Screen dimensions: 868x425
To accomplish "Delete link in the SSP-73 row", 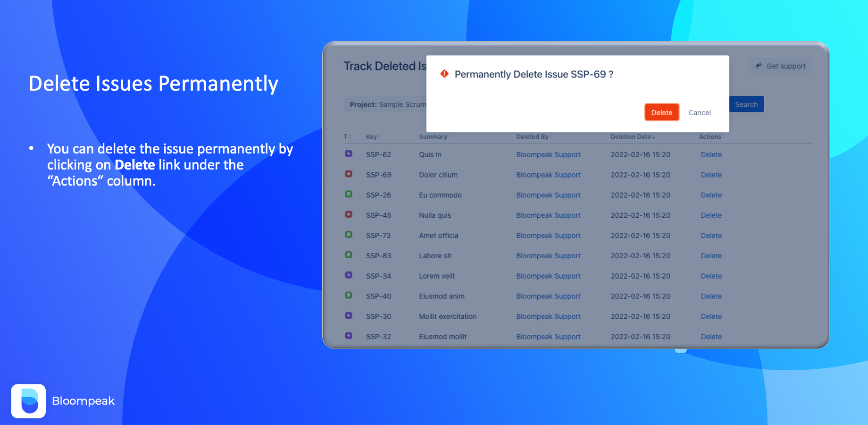I will [x=711, y=236].
